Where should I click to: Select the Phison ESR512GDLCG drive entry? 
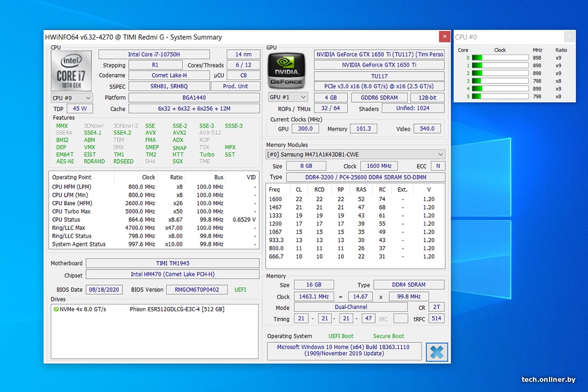click(176, 309)
